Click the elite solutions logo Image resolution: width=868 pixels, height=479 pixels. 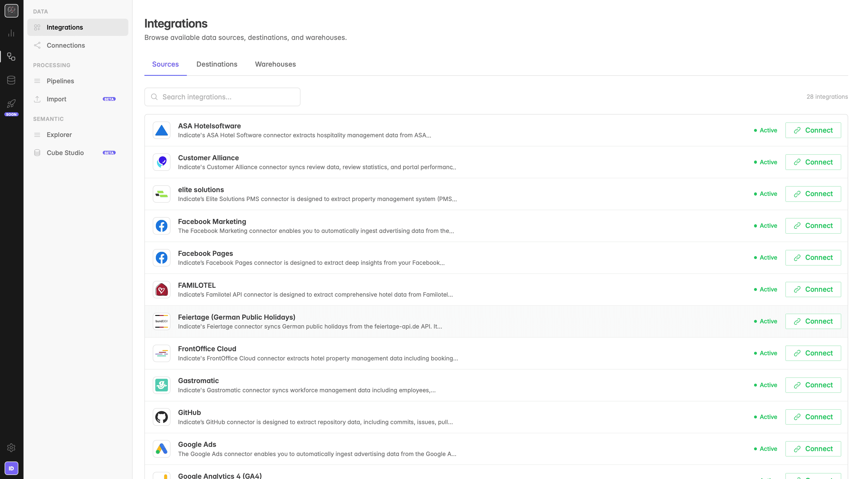[161, 194]
